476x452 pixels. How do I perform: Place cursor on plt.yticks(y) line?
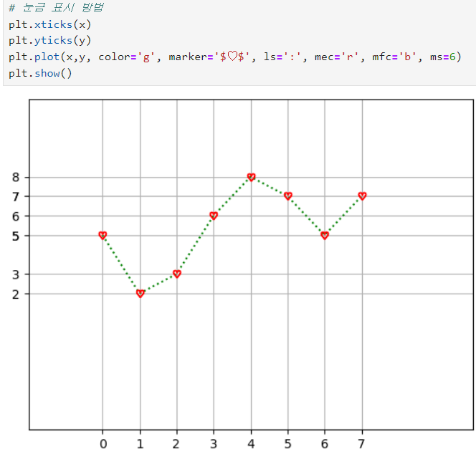(x=49, y=40)
